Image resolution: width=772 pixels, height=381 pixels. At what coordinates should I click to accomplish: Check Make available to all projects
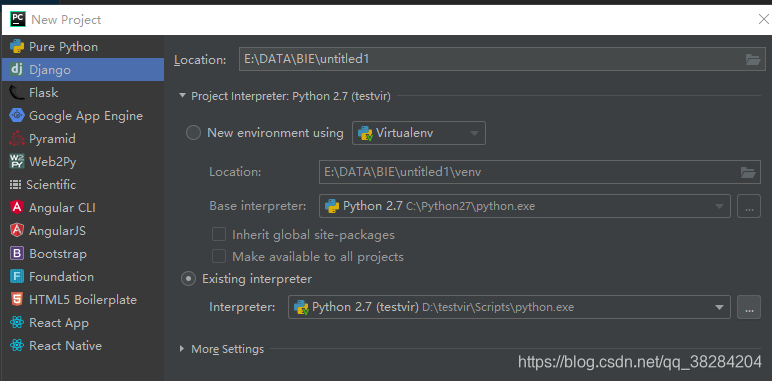219,256
